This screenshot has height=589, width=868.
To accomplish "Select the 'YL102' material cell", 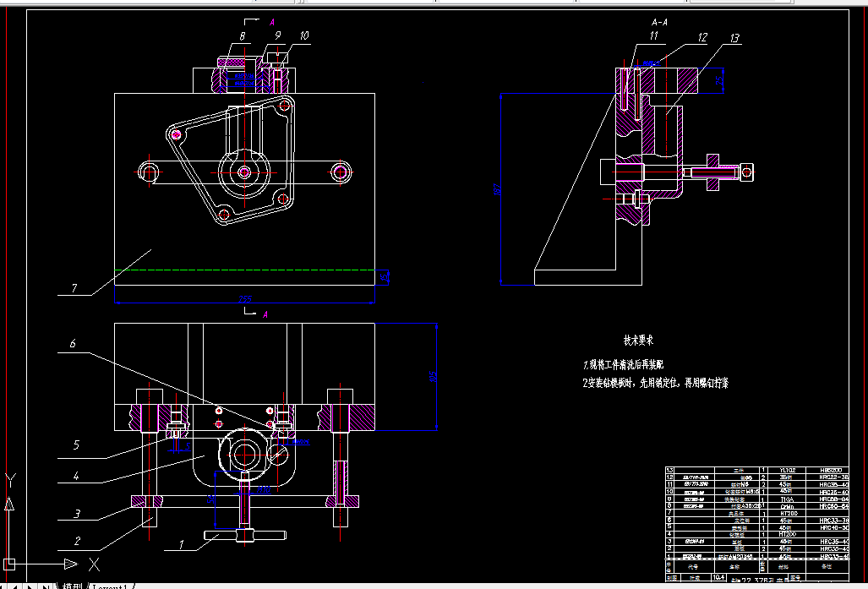I will [787, 470].
